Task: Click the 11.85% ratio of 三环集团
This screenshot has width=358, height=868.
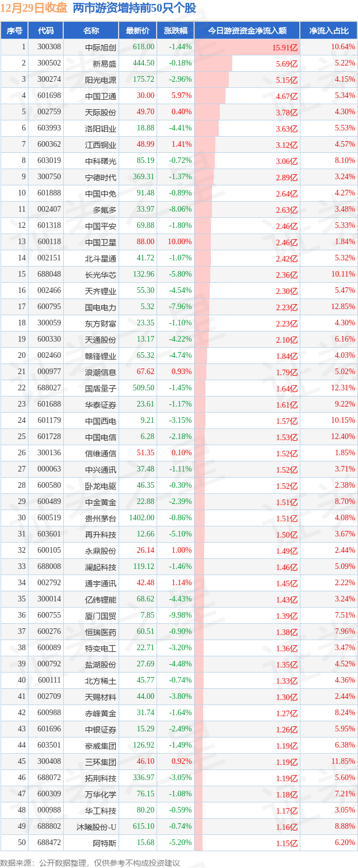Action: pos(343,762)
